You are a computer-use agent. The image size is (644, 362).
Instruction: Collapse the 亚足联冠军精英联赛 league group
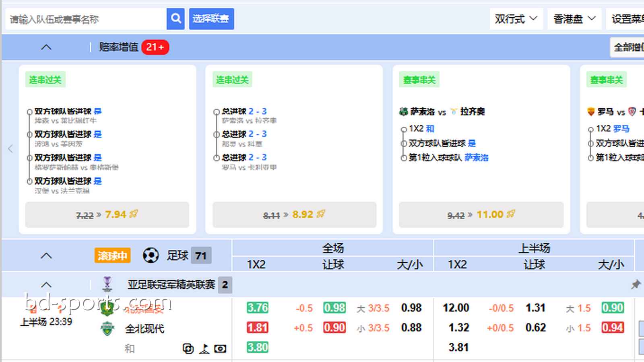tap(46, 285)
